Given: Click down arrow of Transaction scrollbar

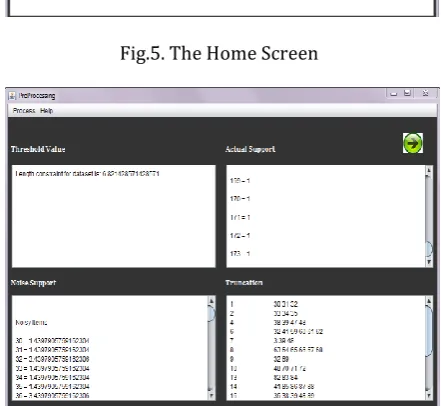Looking at the screenshot, I should 429,395.
